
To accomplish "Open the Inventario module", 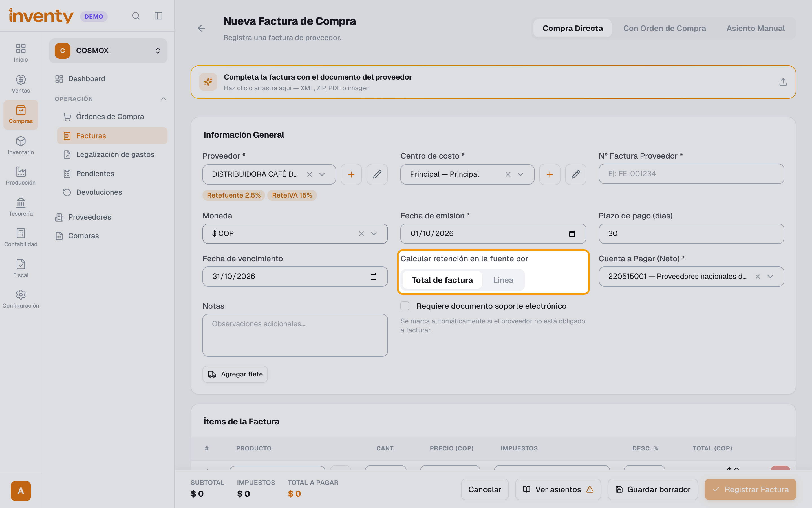I will pos(21,145).
